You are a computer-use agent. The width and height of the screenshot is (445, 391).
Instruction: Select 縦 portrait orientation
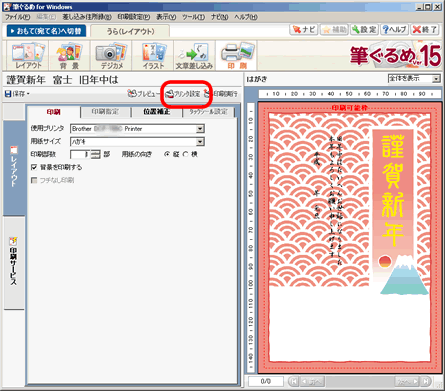coord(167,154)
